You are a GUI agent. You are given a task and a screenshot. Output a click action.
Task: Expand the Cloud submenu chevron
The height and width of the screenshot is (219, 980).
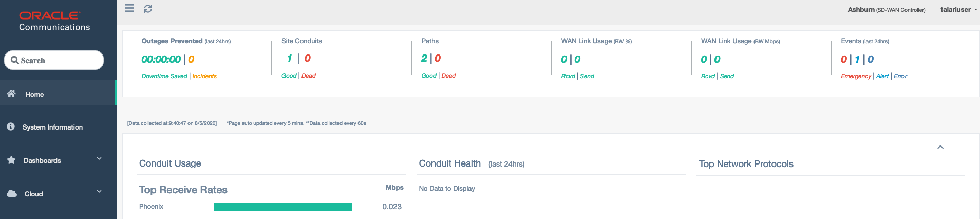tap(99, 192)
